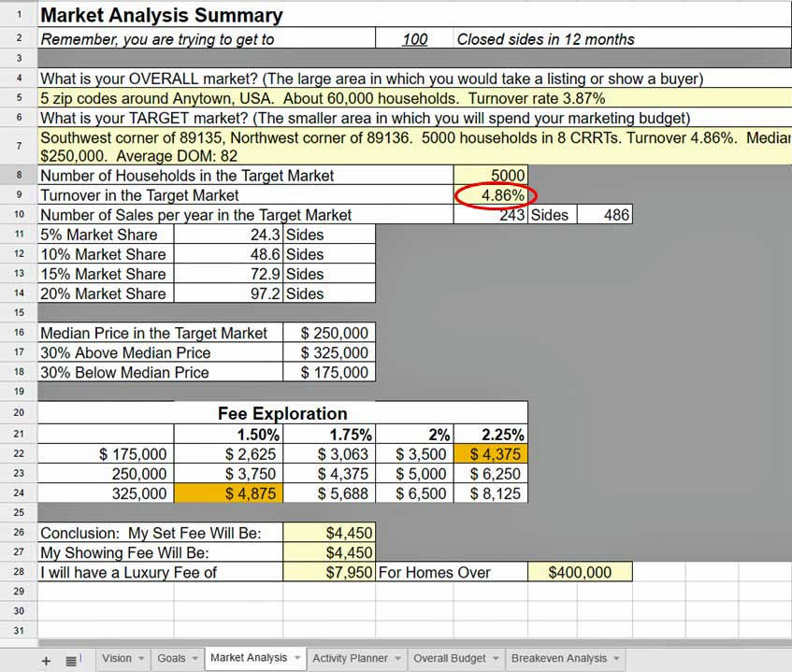Click the $400,000 luxury threshold cell
Screen dimensions: 792x672
tap(580, 572)
